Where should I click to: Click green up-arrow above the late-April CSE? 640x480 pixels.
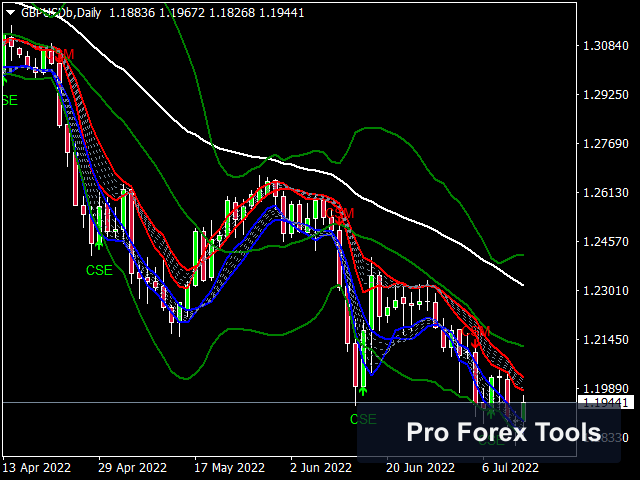(98, 245)
